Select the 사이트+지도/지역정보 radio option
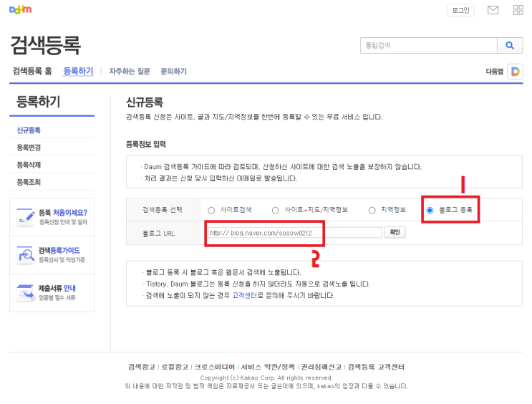Image resolution: width=532 pixels, height=404 pixels. 276,211
